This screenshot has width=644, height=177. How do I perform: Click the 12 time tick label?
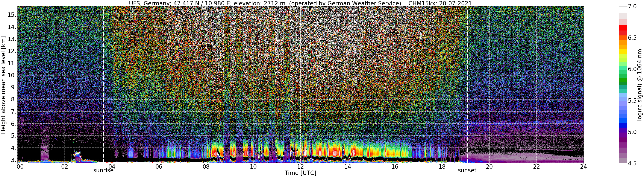pyautogui.click(x=300, y=167)
